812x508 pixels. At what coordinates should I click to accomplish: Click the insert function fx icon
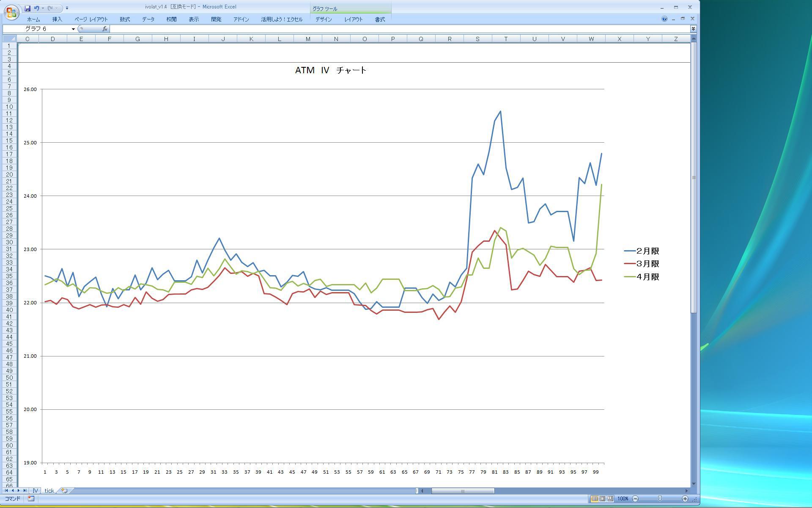point(104,29)
